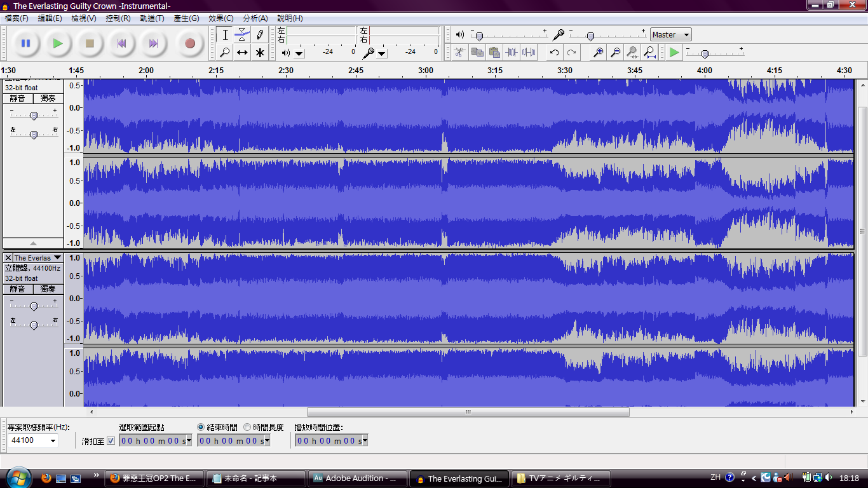Open end time format dropdown arrow
The width and height of the screenshot is (868, 488).
[x=267, y=440]
